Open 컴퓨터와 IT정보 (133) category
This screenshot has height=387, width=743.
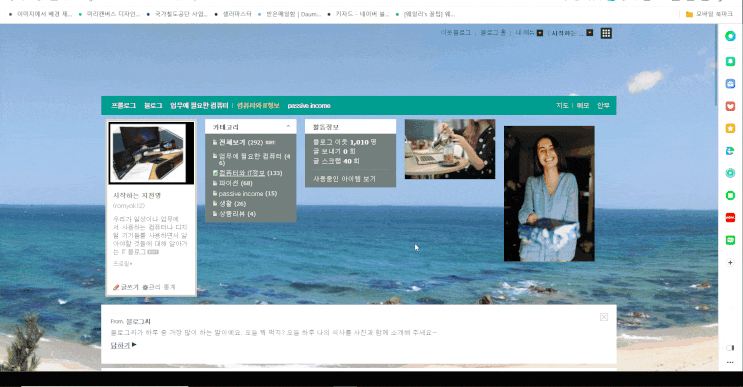click(x=250, y=173)
